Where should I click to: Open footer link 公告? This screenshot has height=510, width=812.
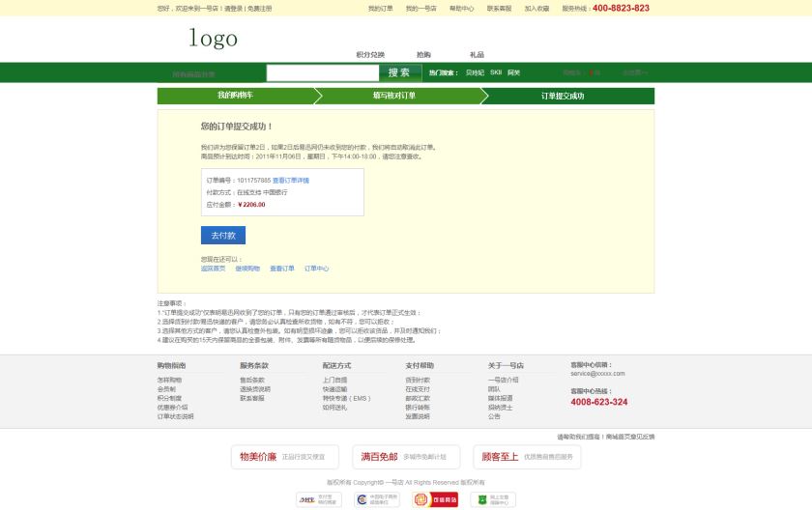[x=494, y=416]
